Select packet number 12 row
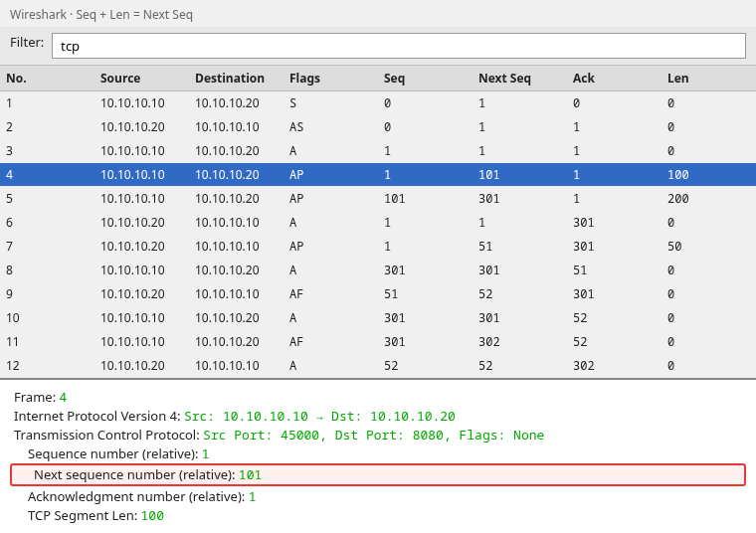 pos(378,366)
